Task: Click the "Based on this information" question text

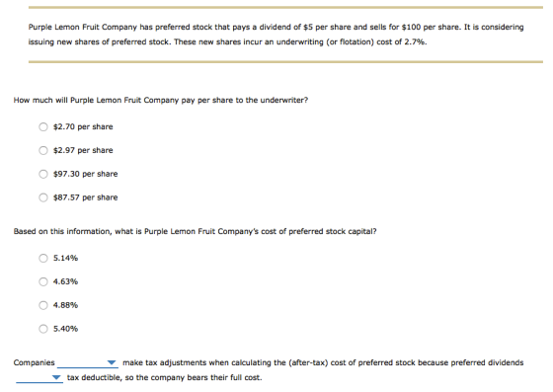Action: [x=195, y=232]
